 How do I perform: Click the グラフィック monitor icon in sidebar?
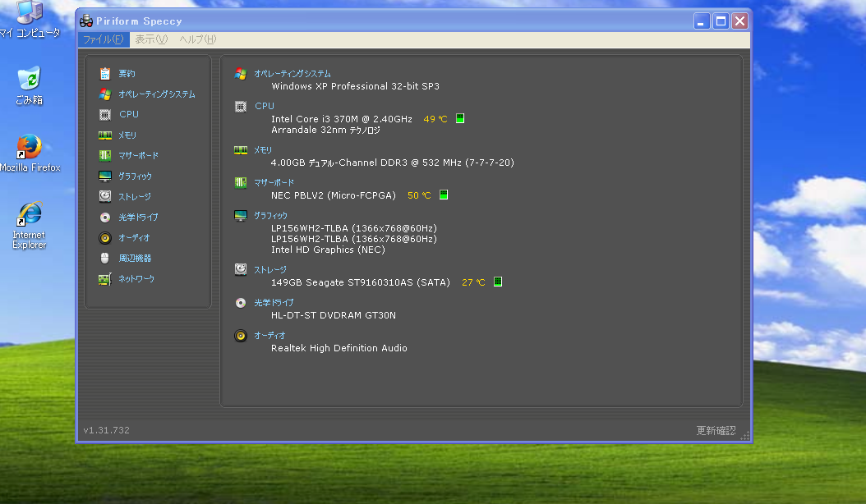(105, 176)
